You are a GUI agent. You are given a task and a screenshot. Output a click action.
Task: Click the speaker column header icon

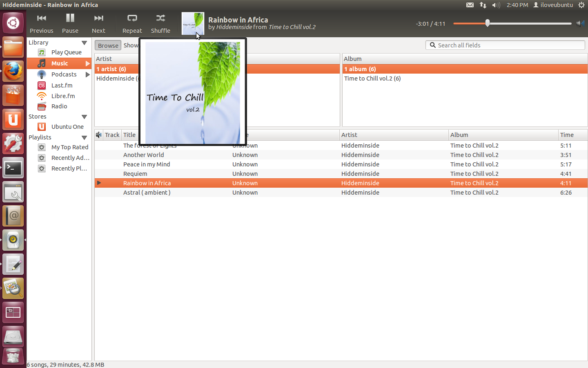[x=99, y=135]
